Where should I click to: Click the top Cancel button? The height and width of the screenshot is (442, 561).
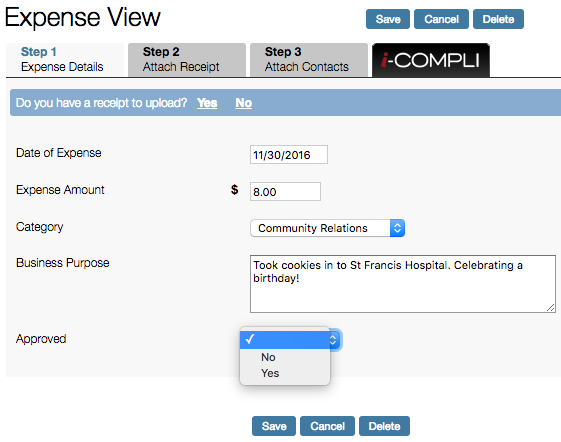click(x=441, y=19)
